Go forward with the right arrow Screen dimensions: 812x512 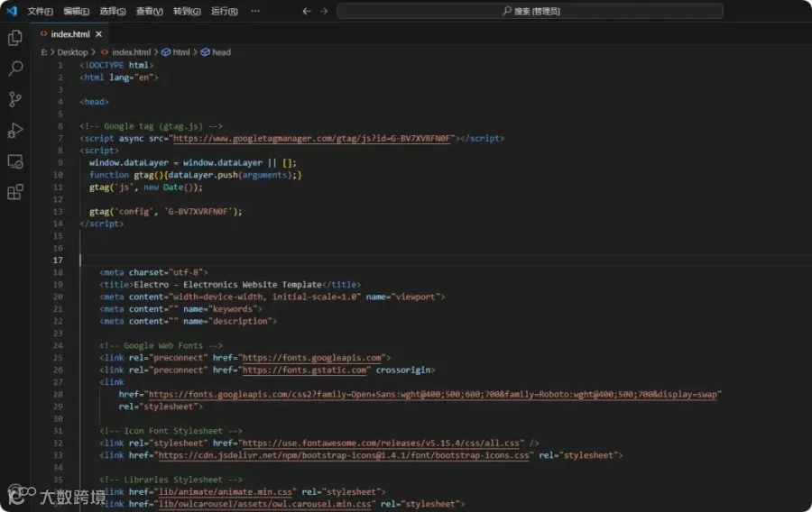324,11
